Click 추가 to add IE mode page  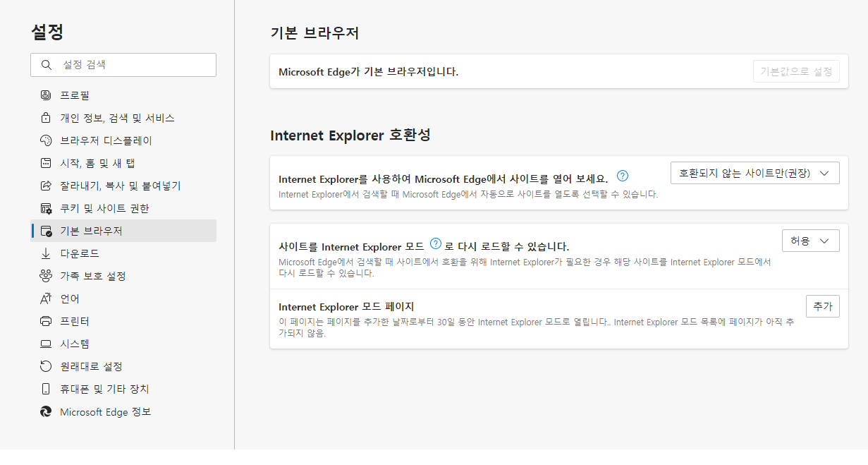(x=823, y=306)
